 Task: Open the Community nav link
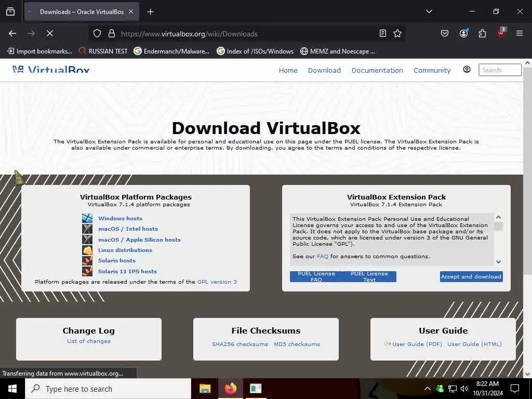pyautogui.click(x=432, y=70)
